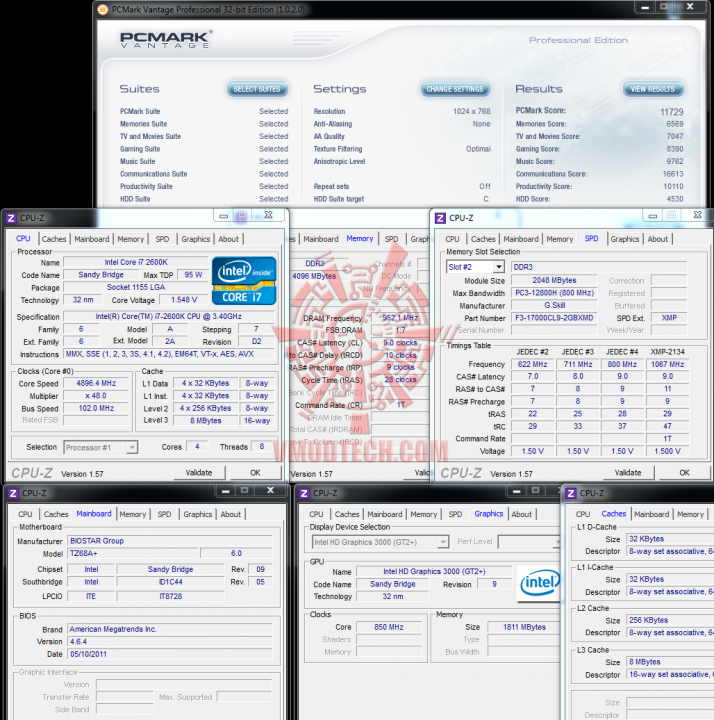Open CPU tab in the Caches window
Image resolution: width=714 pixels, height=720 pixels.
583,514
